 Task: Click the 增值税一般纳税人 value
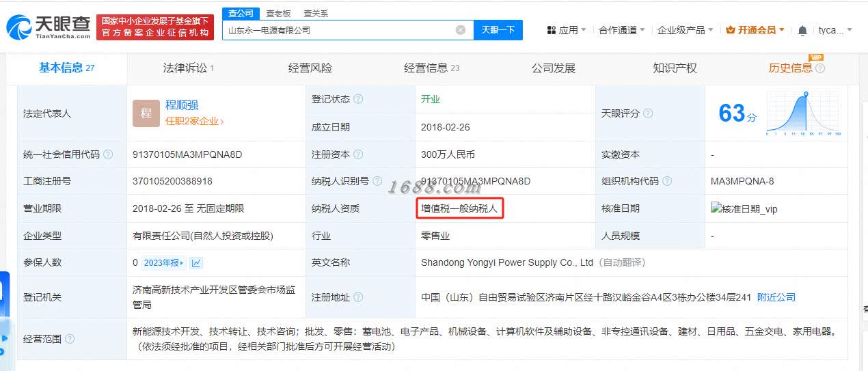point(459,208)
